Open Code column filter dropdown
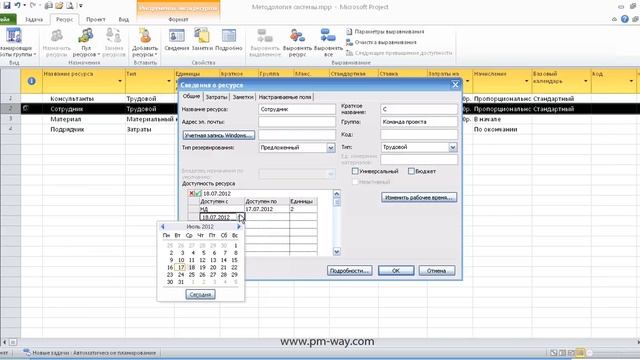The height and width of the screenshot is (360, 640). 631,81
